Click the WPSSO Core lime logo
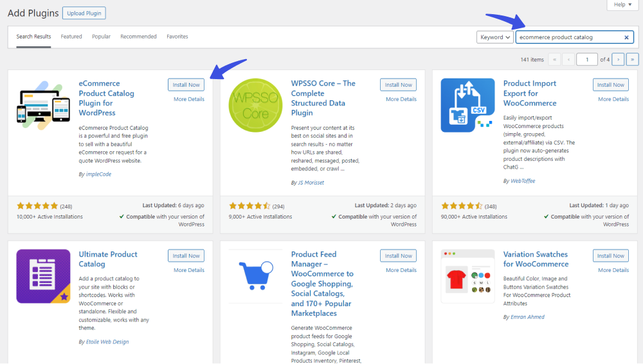643x364 pixels. (x=255, y=105)
